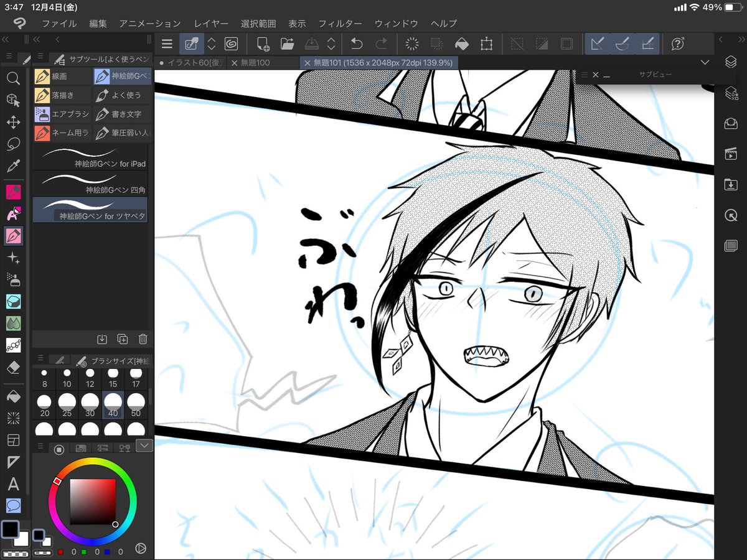Open Clip Studio spiral icon in command bar
The image size is (747, 560).
click(x=232, y=44)
